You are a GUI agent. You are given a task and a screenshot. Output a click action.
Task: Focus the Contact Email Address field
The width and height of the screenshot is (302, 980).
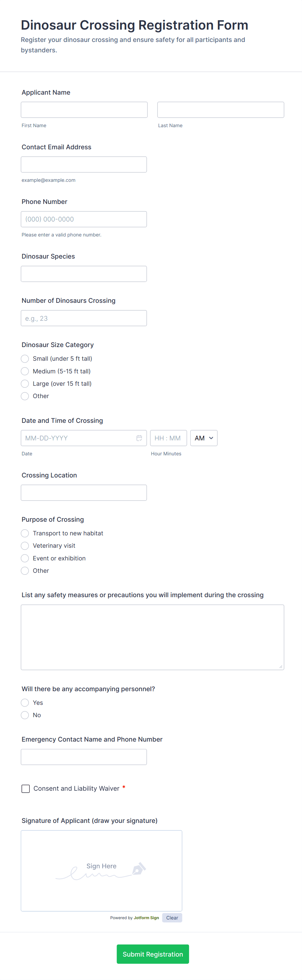pos(83,164)
